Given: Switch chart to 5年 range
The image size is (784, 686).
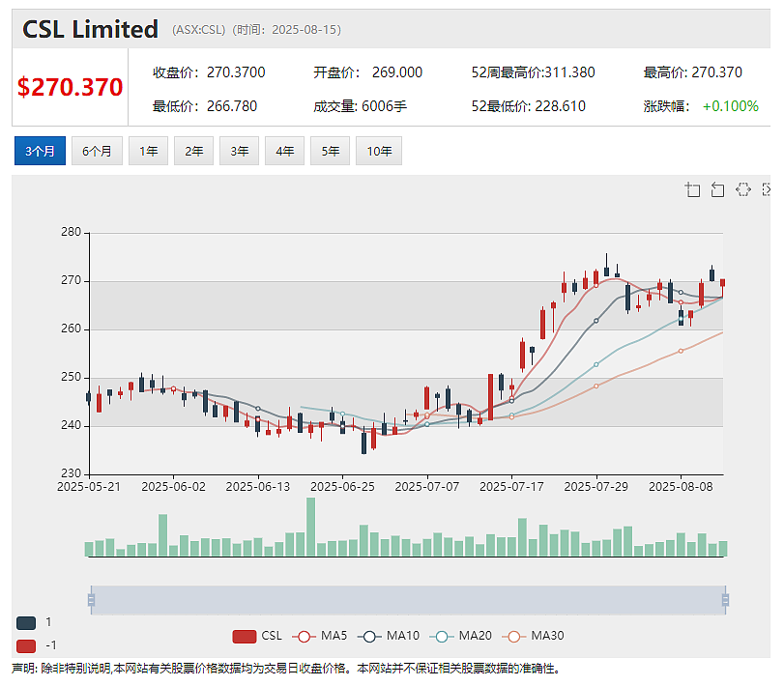Looking at the screenshot, I should tap(331, 151).
